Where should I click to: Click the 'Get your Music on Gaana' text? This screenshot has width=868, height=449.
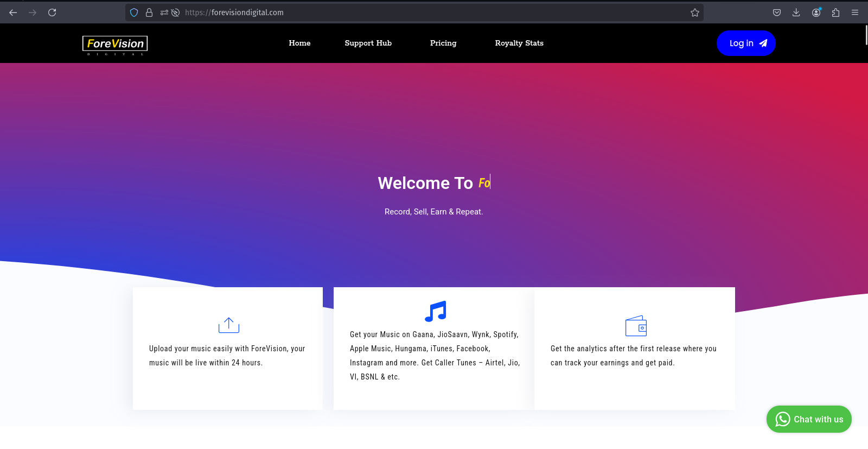click(435, 356)
